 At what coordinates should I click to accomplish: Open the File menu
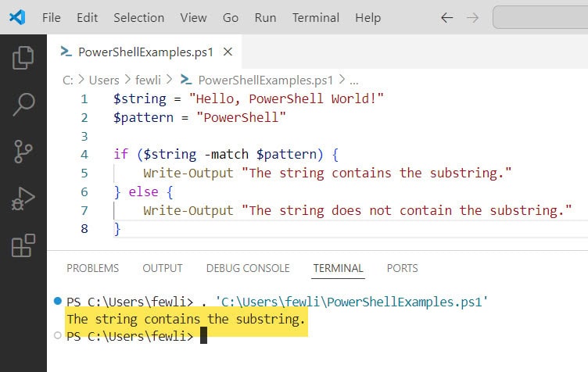click(52, 18)
